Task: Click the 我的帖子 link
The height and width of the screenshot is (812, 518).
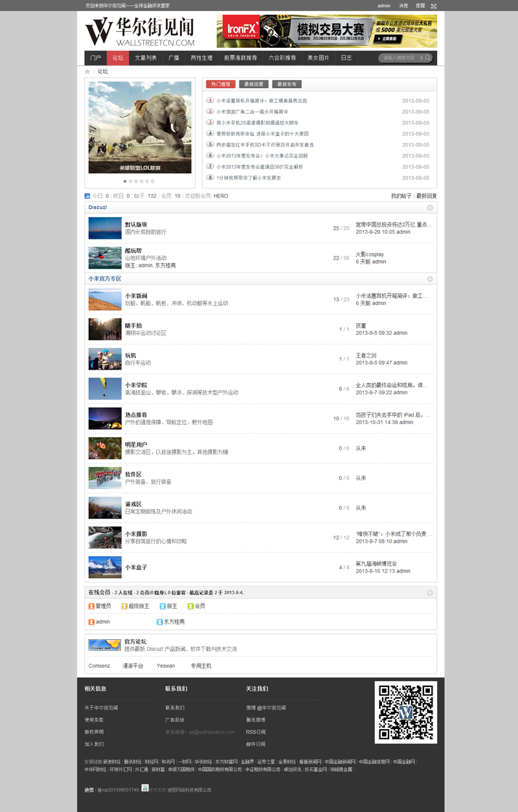Action: point(401,196)
